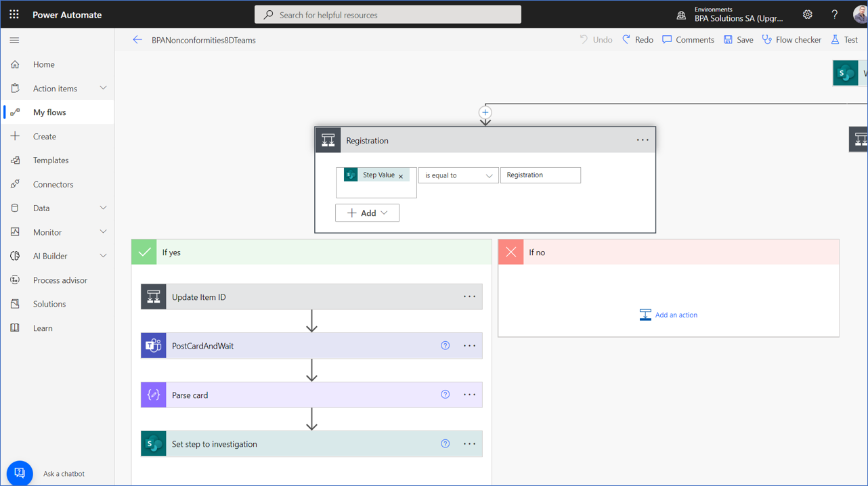Screen dimensions: 868x486
Task: Open Update Item ID ellipsis menu
Action: click(x=469, y=296)
